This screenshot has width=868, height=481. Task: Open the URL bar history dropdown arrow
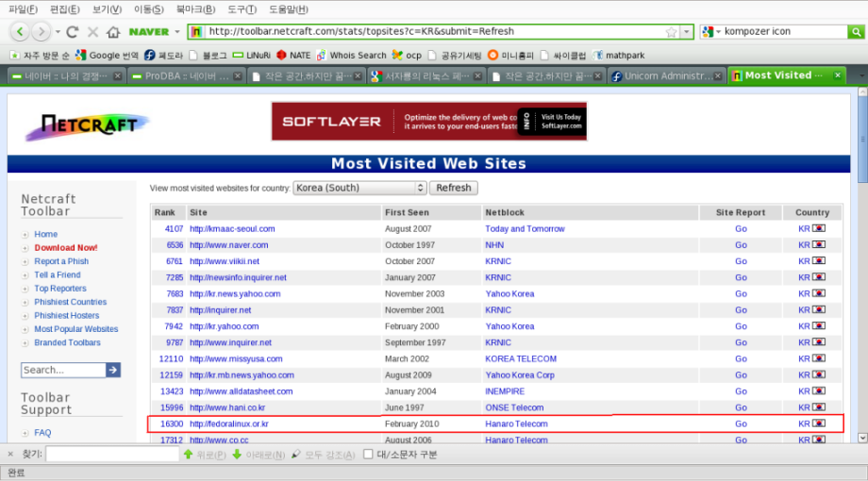click(687, 32)
